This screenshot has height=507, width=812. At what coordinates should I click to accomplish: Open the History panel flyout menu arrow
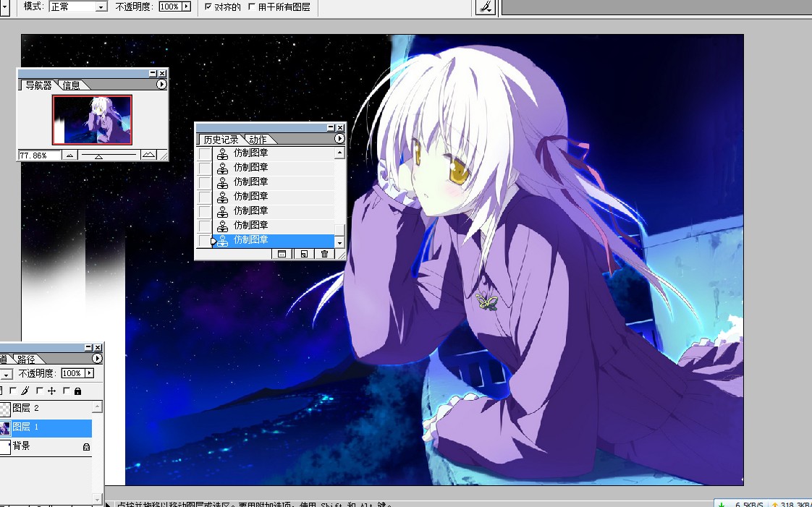339,139
